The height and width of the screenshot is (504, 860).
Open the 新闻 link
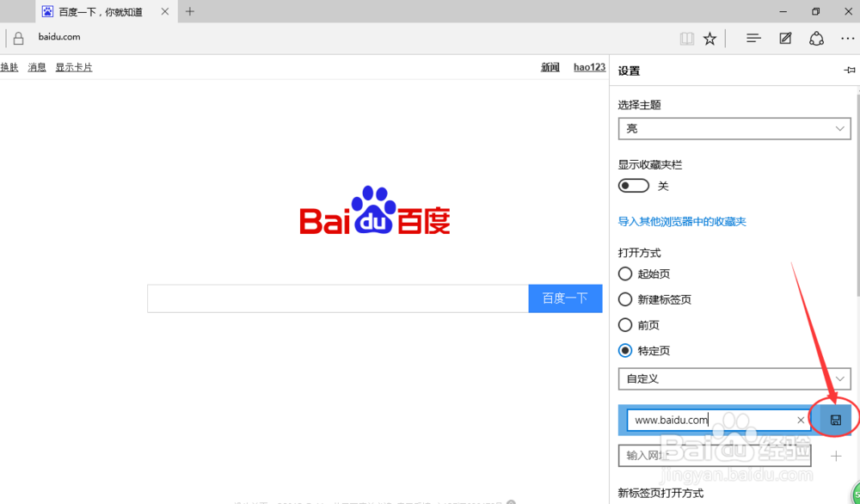click(550, 67)
